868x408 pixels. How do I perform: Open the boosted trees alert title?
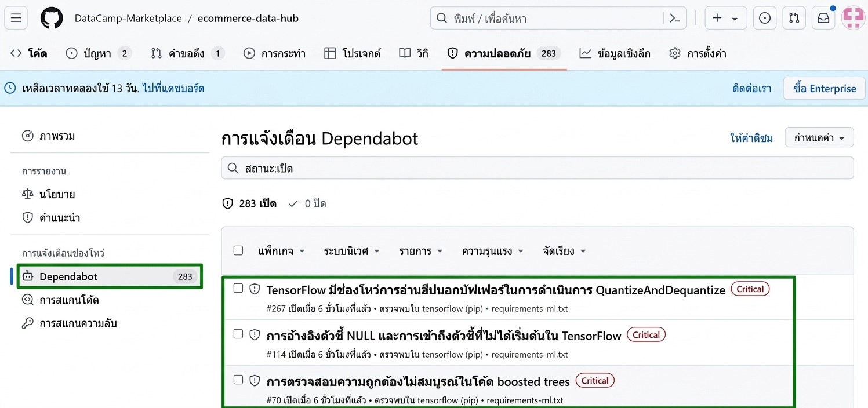click(x=418, y=381)
